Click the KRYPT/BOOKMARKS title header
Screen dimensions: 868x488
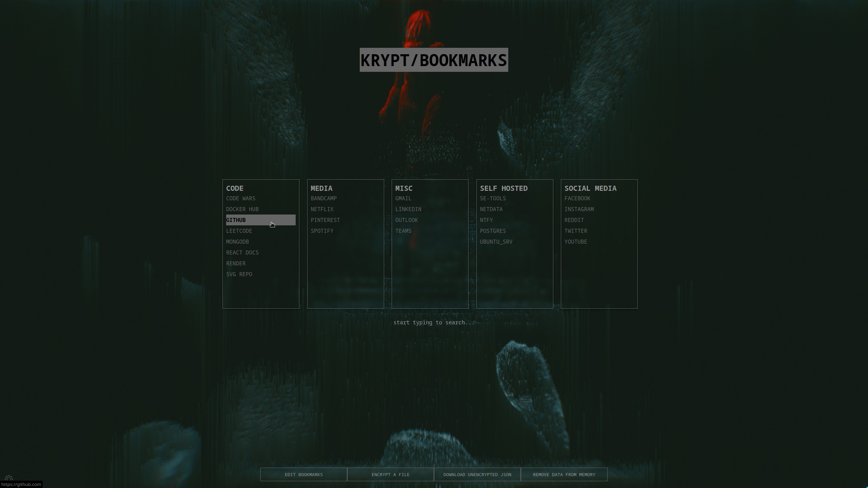(433, 60)
